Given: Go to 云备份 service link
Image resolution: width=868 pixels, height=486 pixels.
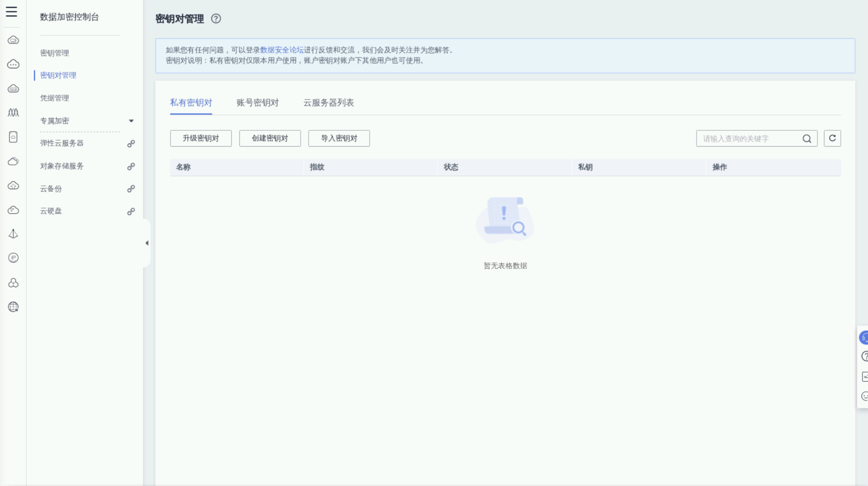Looking at the screenshot, I should pyautogui.click(x=51, y=189).
